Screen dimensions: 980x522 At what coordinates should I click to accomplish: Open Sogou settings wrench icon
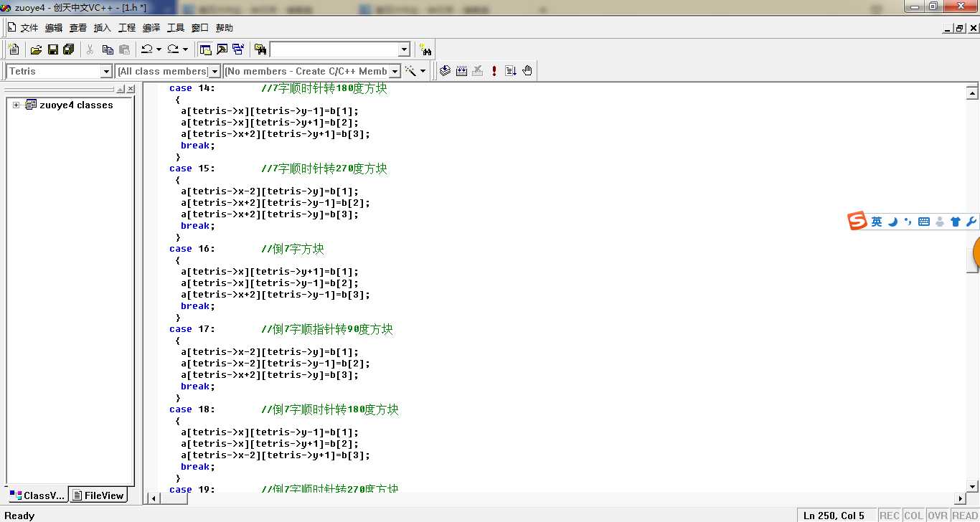[x=971, y=222]
